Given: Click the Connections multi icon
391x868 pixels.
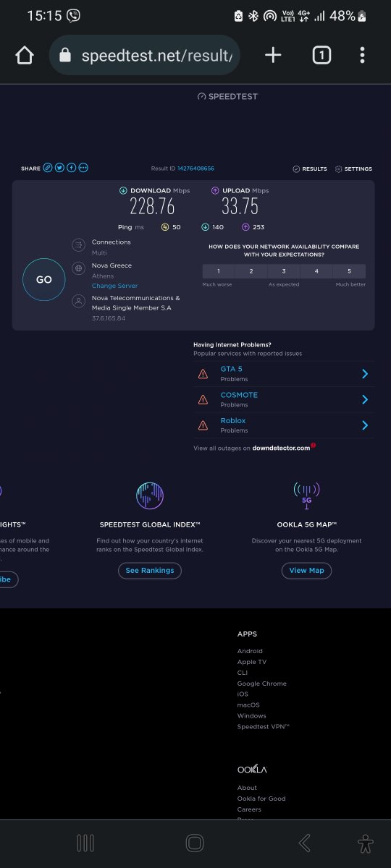Looking at the screenshot, I should (78, 246).
